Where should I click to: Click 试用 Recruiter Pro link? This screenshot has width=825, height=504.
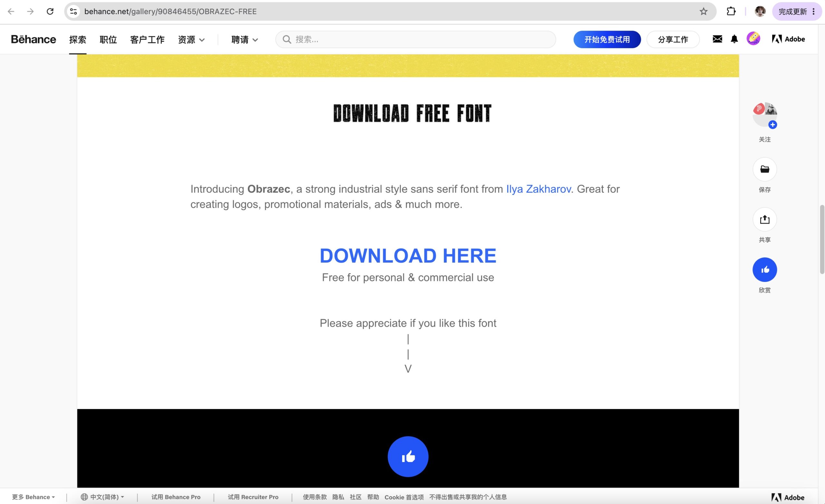click(253, 497)
